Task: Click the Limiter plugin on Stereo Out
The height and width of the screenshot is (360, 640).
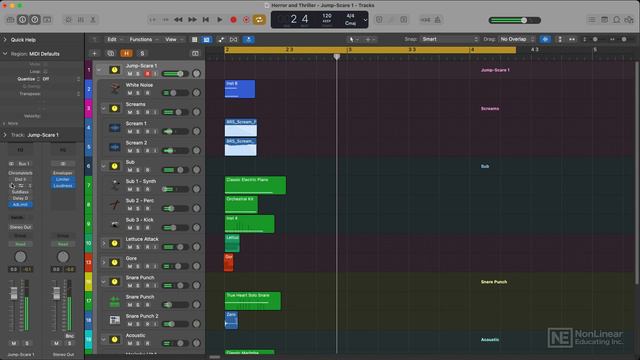Action: 62,179
